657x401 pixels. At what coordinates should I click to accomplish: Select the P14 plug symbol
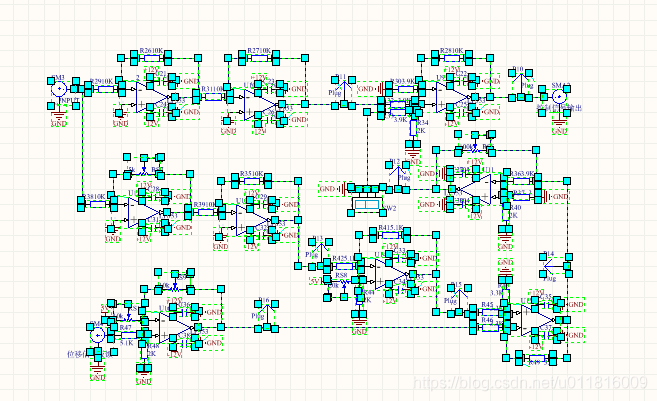coord(556,266)
